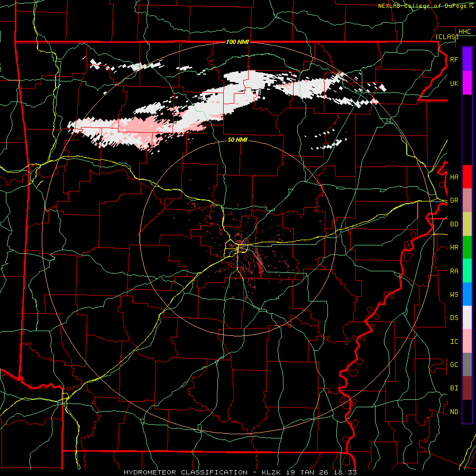This screenshot has height=476, width=476.
Task: Click the BI brown legend swatch
Action: [x=467, y=388]
